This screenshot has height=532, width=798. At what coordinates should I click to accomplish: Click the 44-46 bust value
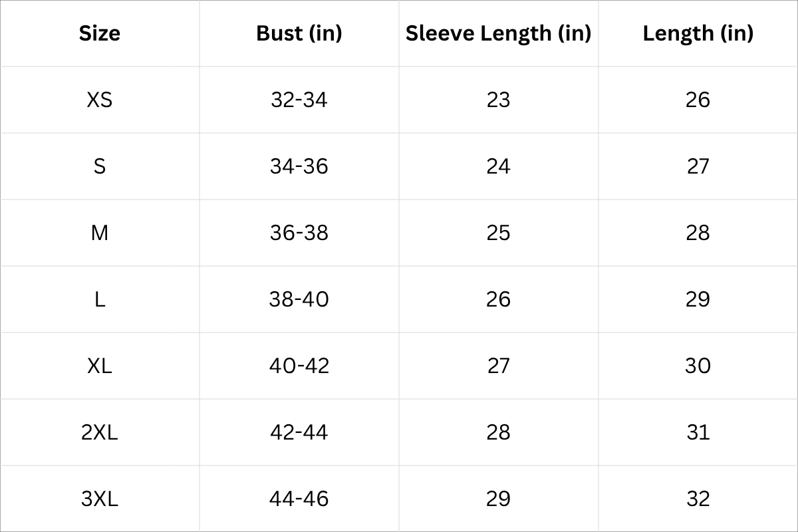(299, 499)
